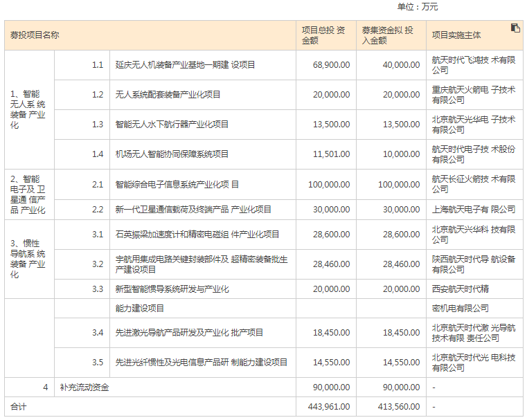The width and height of the screenshot is (527, 420).
Task: Click 航天长征火箭技术有限公司
Action: tap(474, 184)
